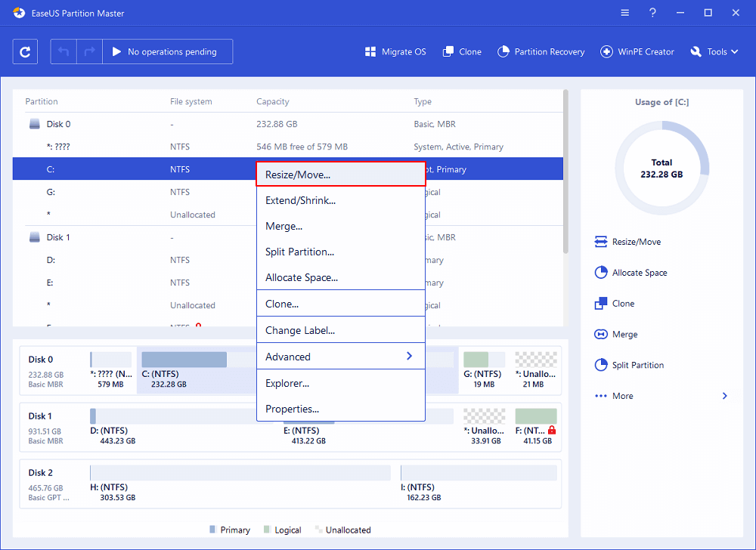Viewport: 756px width, 550px height.
Task: Click the undo arrow in toolbar
Action: pos(64,51)
